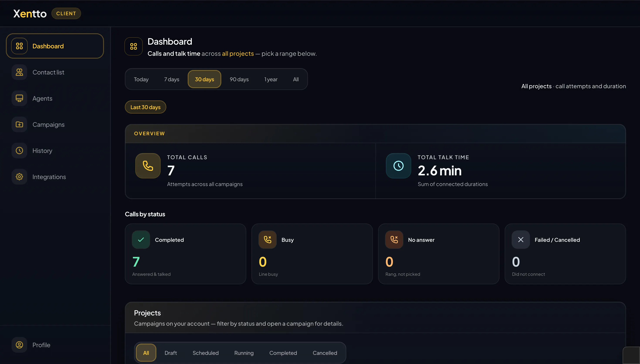The height and width of the screenshot is (364, 640).
Task: Click 'Sum of connected durations' text
Action: pos(452,184)
